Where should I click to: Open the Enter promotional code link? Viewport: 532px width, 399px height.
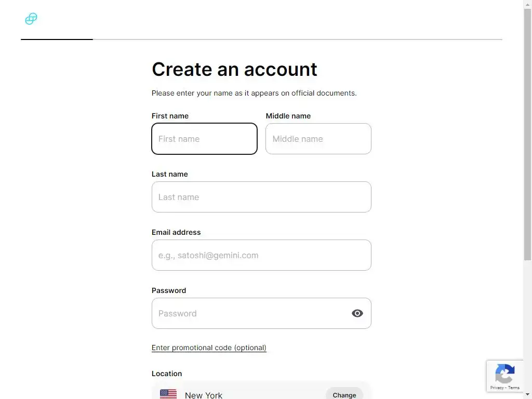point(209,348)
